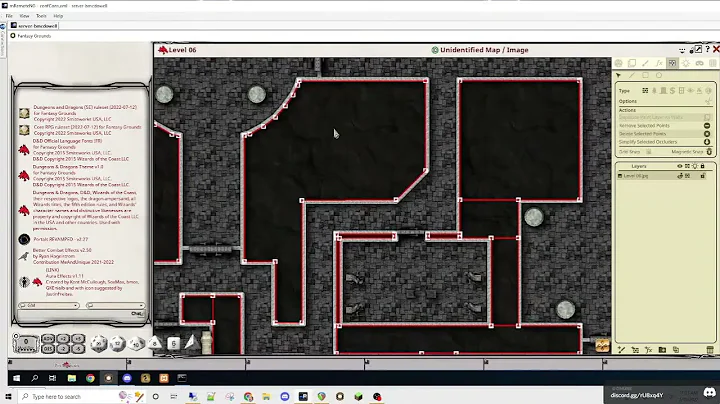
Task: Select the Level 06.jpg layer row
Action: point(662,176)
